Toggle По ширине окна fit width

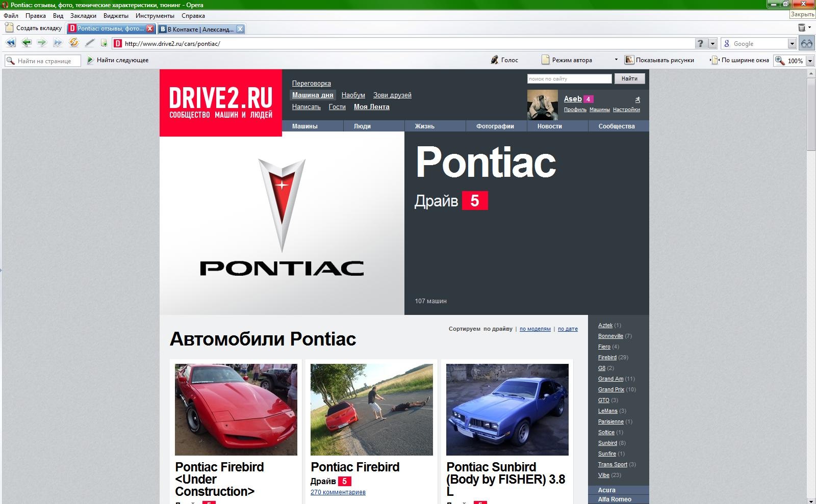point(739,60)
